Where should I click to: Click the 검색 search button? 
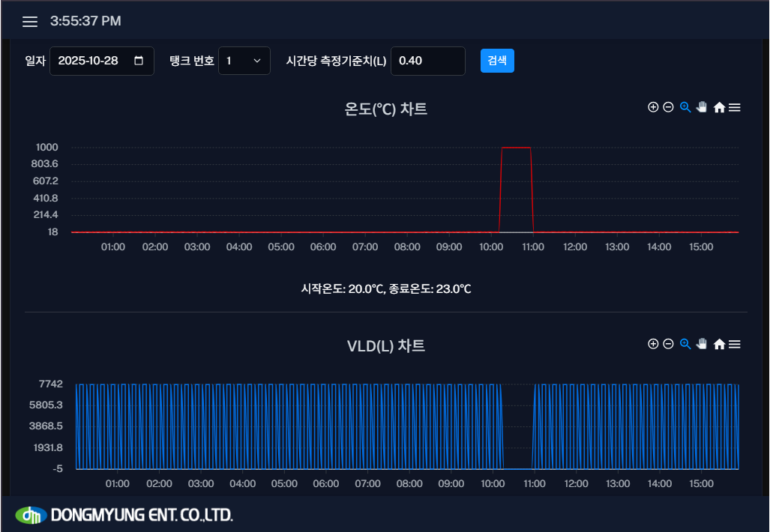(x=497, y=61)
